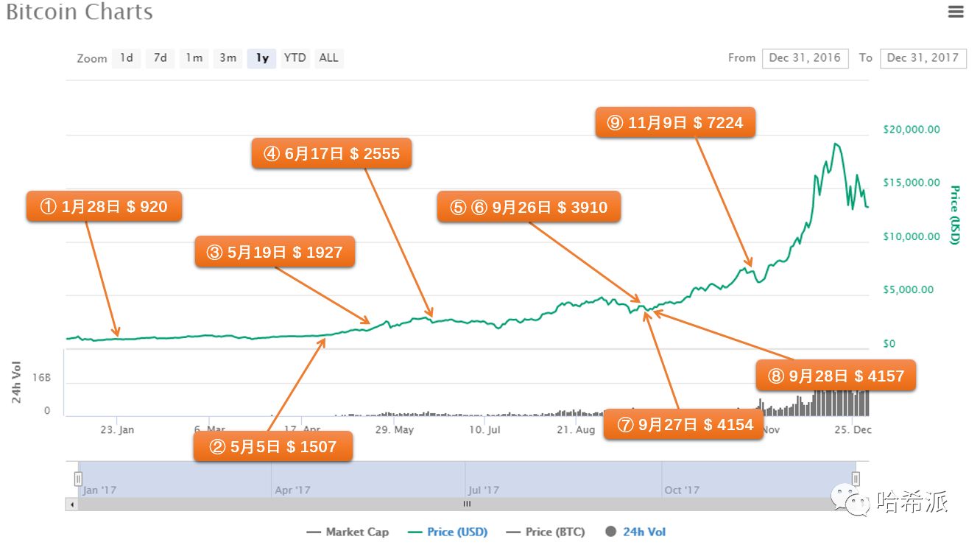Click the From date field

click(x=805, y=58)
